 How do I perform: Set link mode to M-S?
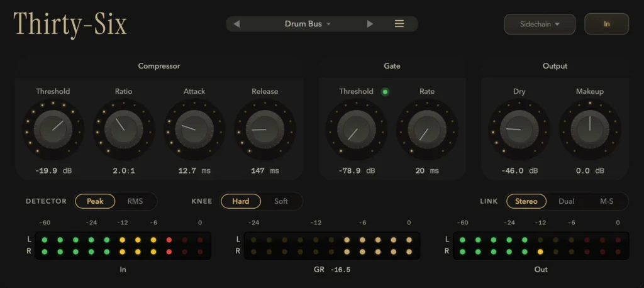click(607, 201)
